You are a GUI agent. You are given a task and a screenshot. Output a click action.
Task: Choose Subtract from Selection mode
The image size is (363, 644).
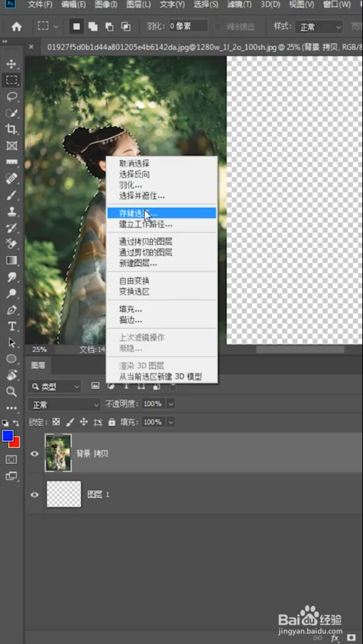pyautogui.click(x=109, y=26)
